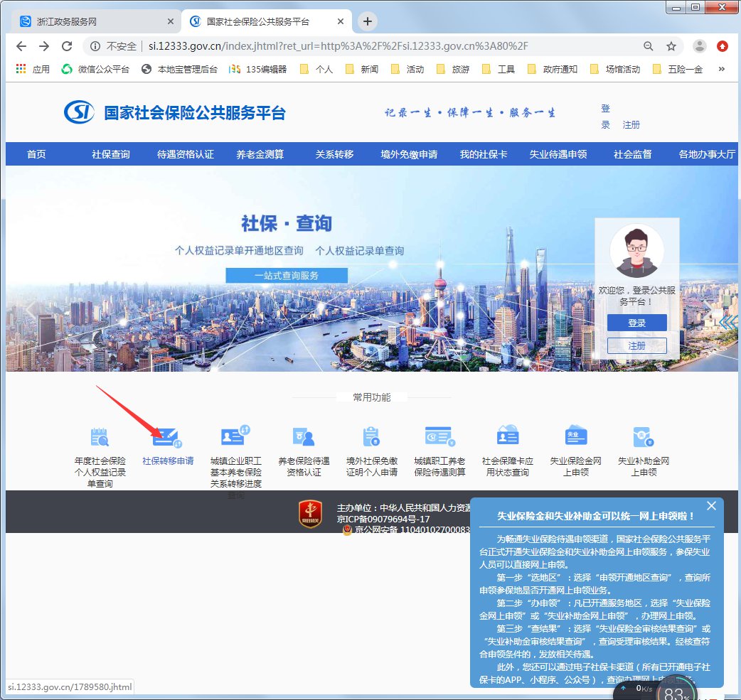Viewport: 741px width, 700px height.
Task: Open 养老金测算 navigation menu
Action: [x=260, y=154]
